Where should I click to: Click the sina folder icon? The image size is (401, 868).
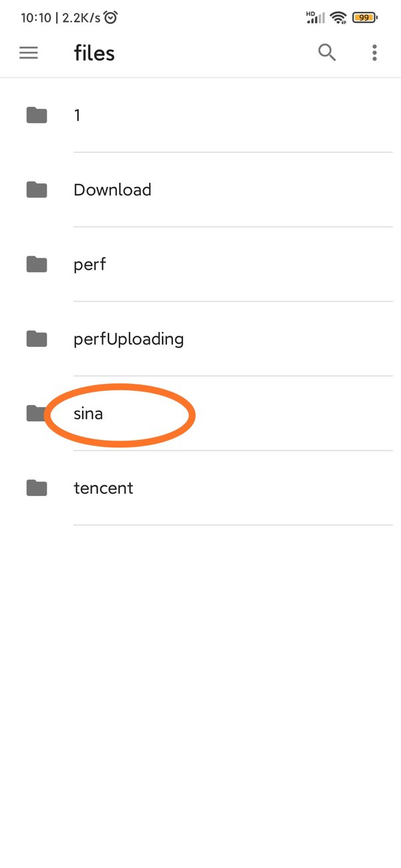[35, 413]
